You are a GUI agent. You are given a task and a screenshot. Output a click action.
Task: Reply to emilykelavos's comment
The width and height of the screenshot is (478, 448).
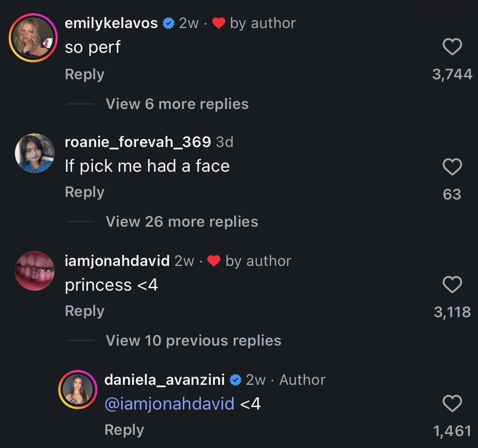[84, 75]
